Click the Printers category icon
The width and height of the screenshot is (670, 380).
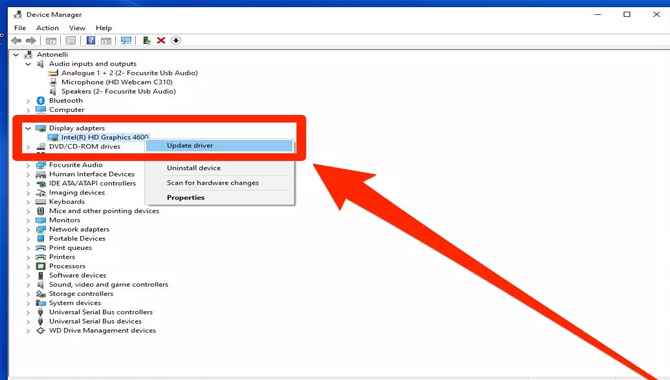click(x=41, y=257)
